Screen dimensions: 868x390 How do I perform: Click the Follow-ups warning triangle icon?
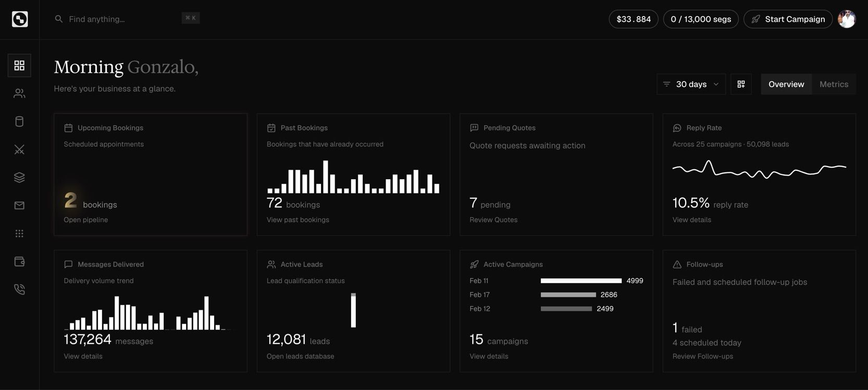pos(677,265)
